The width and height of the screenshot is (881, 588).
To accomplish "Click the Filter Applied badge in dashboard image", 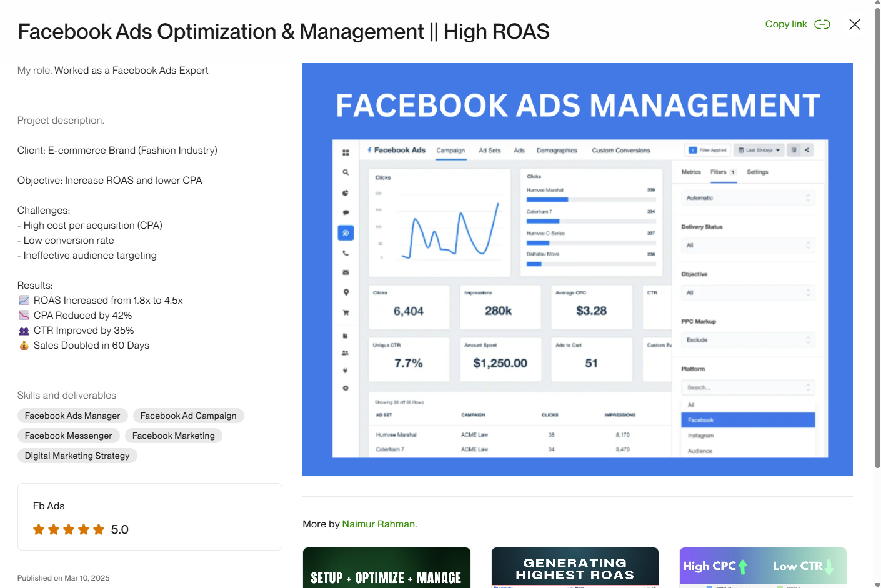I will 707,150.
